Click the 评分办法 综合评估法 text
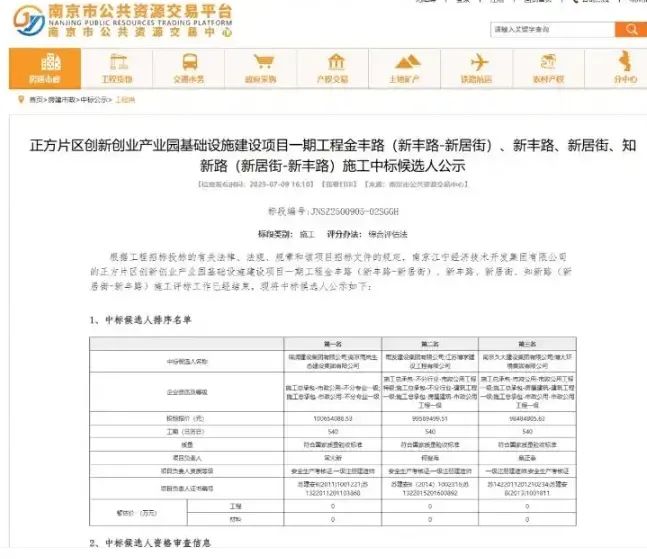 (x=367, y=235)
